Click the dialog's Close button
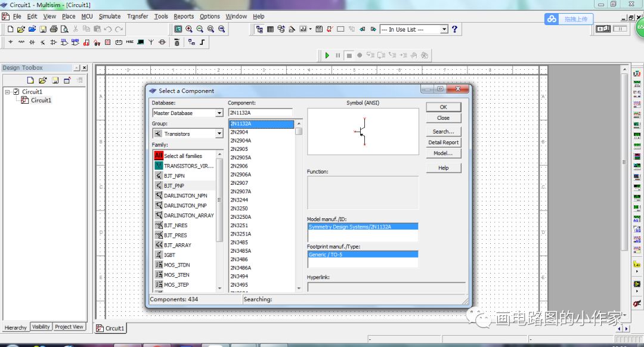Image resolution: width=644 pixels, height=347 pixels. tap(444, 118)
